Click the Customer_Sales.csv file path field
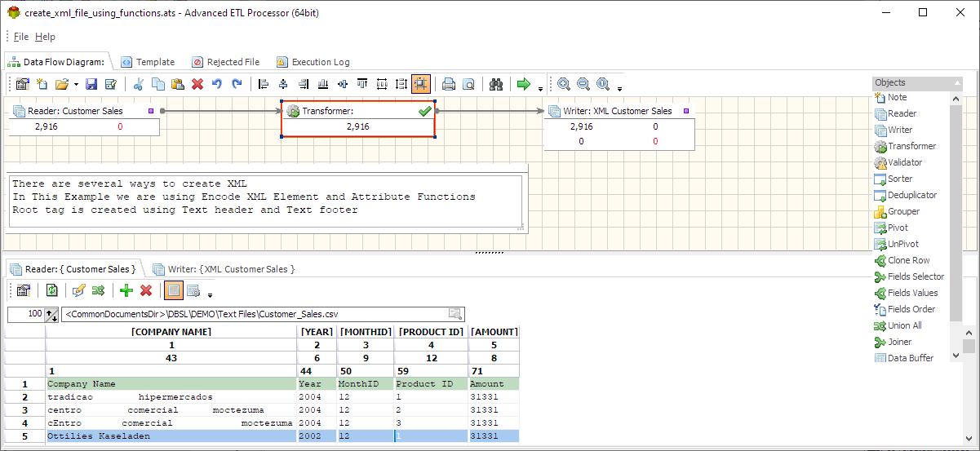Screen dimensions: 980x451 click(x=264, y=314)
